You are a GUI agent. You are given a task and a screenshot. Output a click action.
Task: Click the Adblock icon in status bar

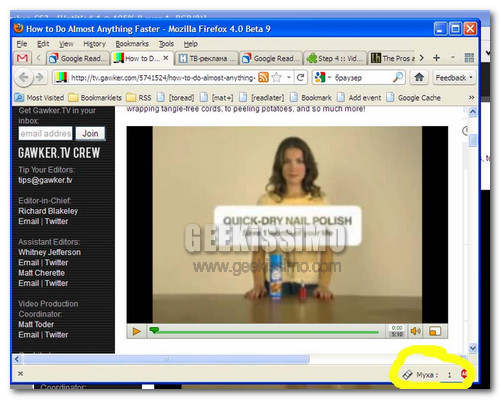(x=464, y=374)
